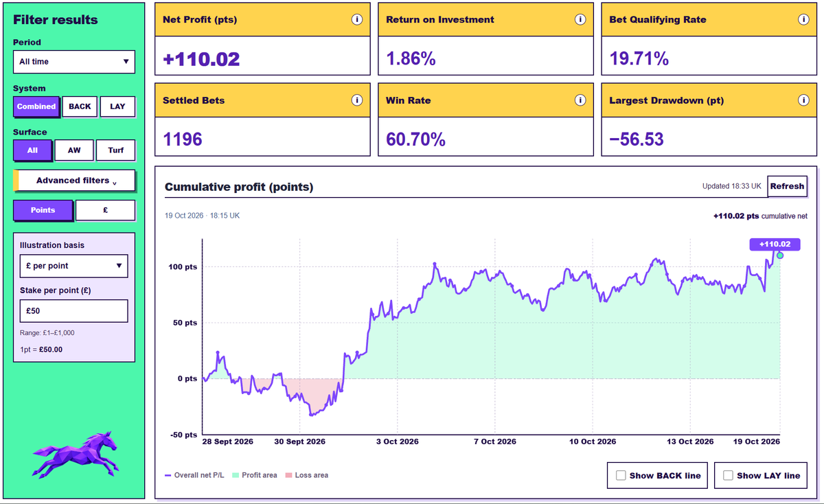
Task: Enable the Show LAY line checkbox
Action: (x=728, y=475)
